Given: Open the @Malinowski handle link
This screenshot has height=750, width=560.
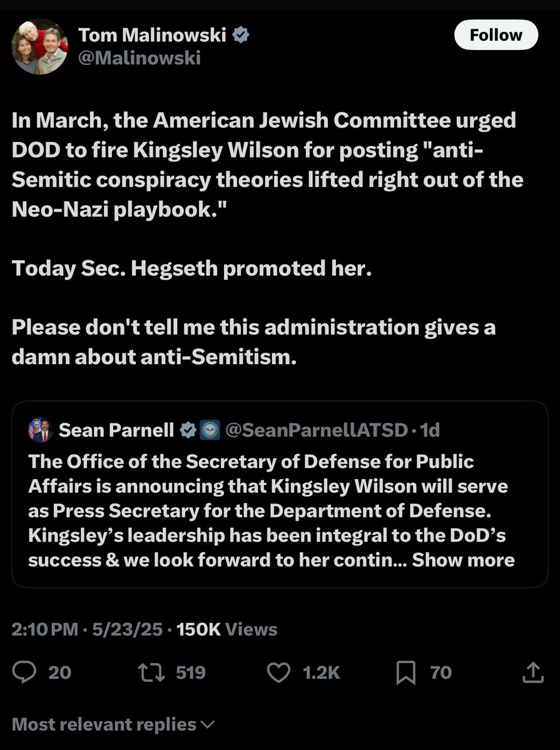Looking at the screenshot, I should 139,58.
